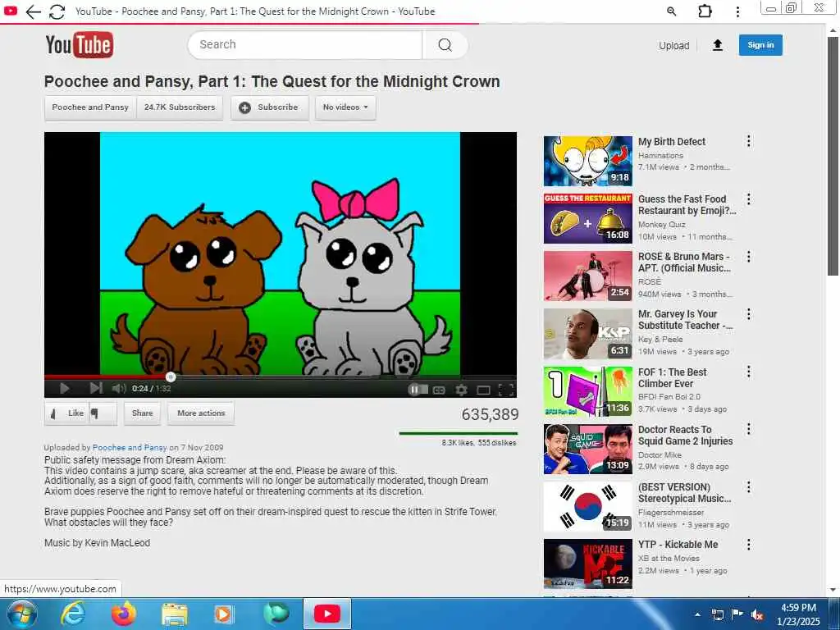
Task: Open options for ROSE & Bruno Mars video
Action: [x=748, y=257]
